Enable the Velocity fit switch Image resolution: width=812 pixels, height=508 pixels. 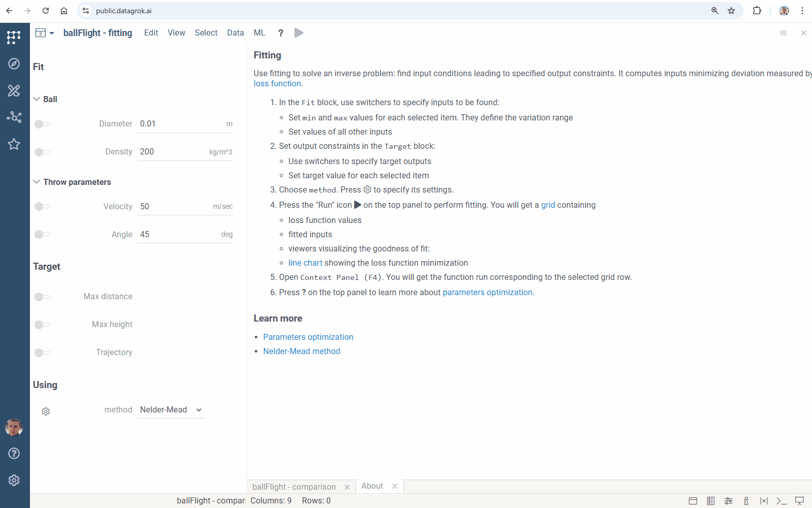click(42, 206)
